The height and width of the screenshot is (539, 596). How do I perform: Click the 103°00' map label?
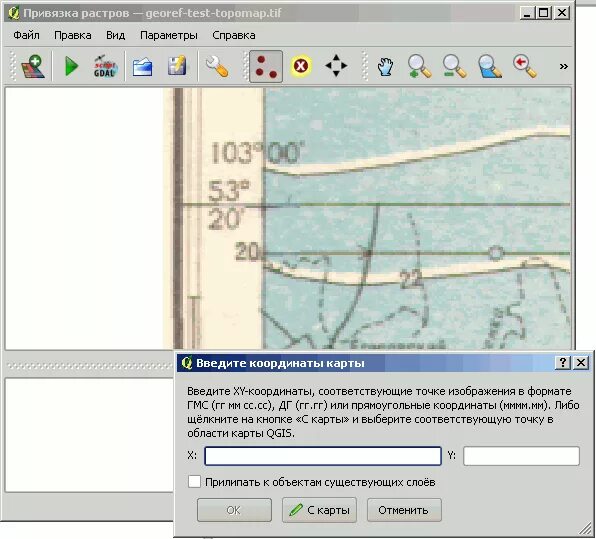[x=257, y=152]
